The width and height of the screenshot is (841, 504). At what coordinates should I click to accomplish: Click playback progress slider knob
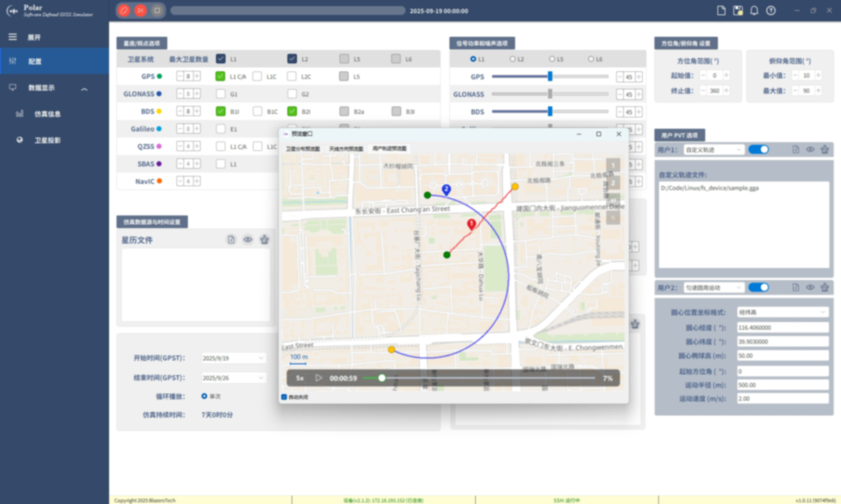coord(382,378)
